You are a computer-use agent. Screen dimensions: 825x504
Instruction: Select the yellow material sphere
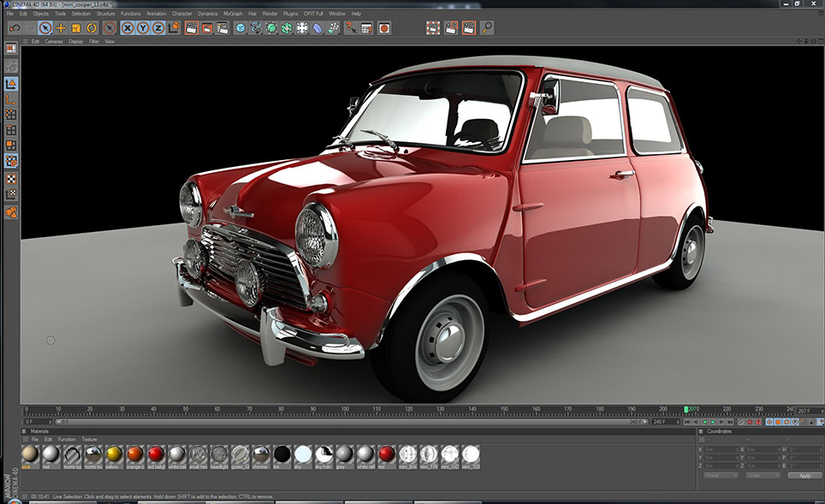(x=114, y=454)
